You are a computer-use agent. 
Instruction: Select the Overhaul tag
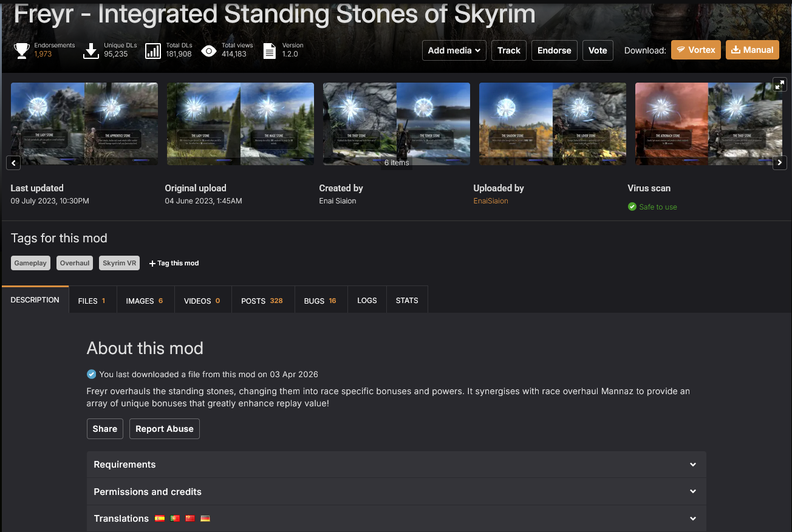(75, 263)
